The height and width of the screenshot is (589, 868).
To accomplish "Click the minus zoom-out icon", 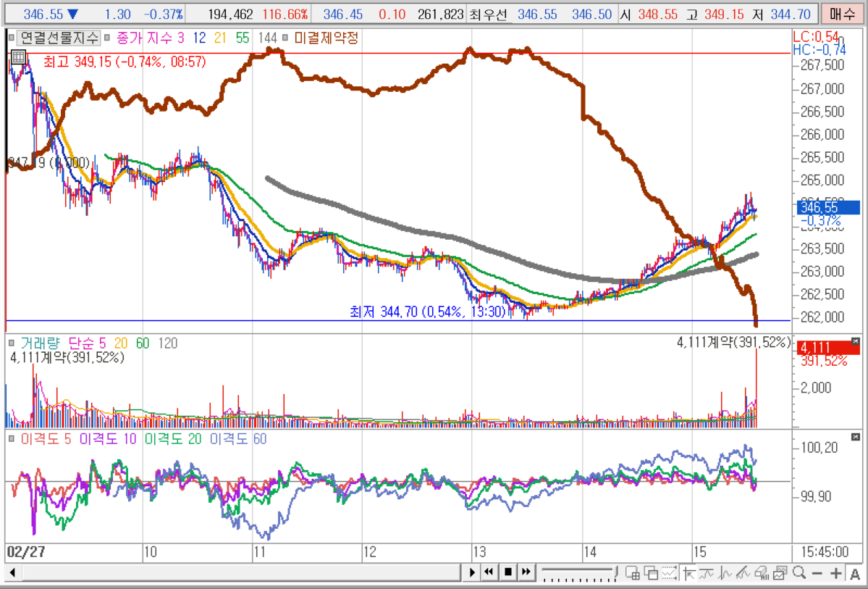I will click(817, 573).
